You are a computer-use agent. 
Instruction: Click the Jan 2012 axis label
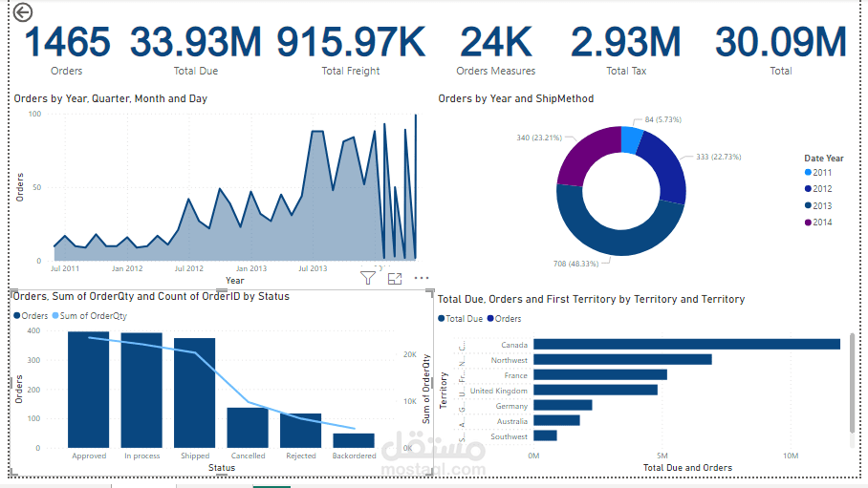tap(127, 268)
